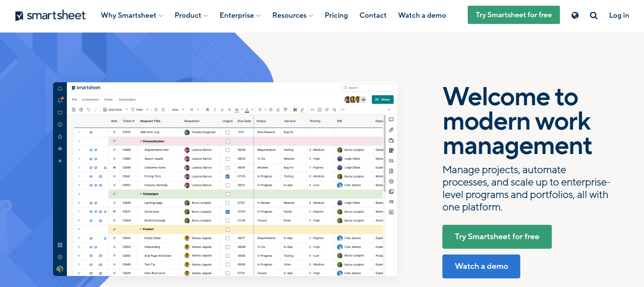Click the Undo arrow in sheet toolbar
The height and width of the screenshot is (287, 644).
(x=88, y=110)
